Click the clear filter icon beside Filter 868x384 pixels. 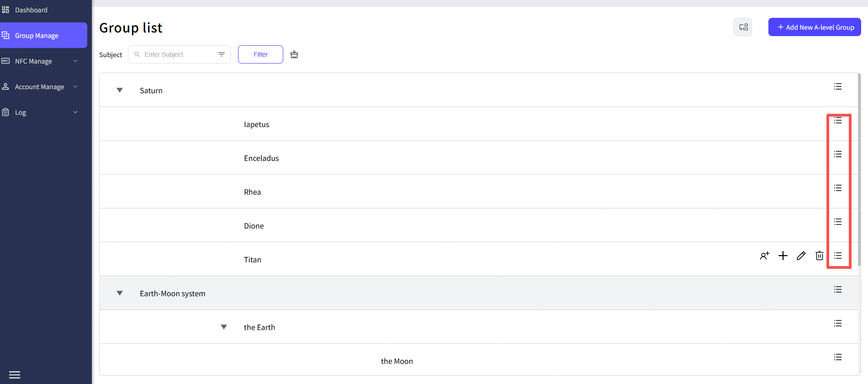click(294, 54)
